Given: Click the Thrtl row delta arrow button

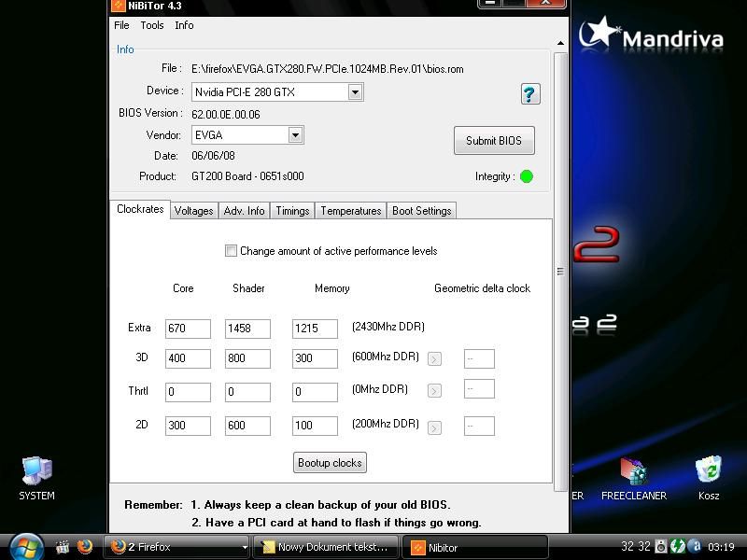Looking at the screenshot, I should click(x=434, y=391).
